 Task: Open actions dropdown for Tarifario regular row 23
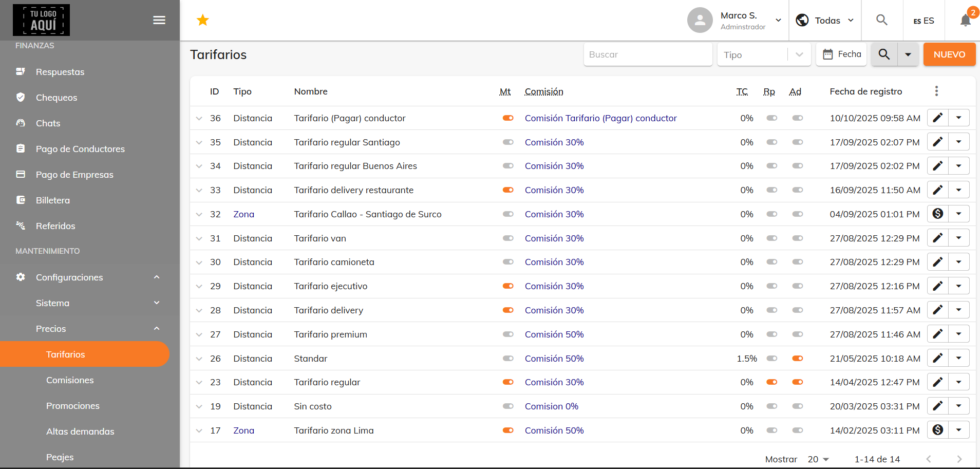point(959,382)
